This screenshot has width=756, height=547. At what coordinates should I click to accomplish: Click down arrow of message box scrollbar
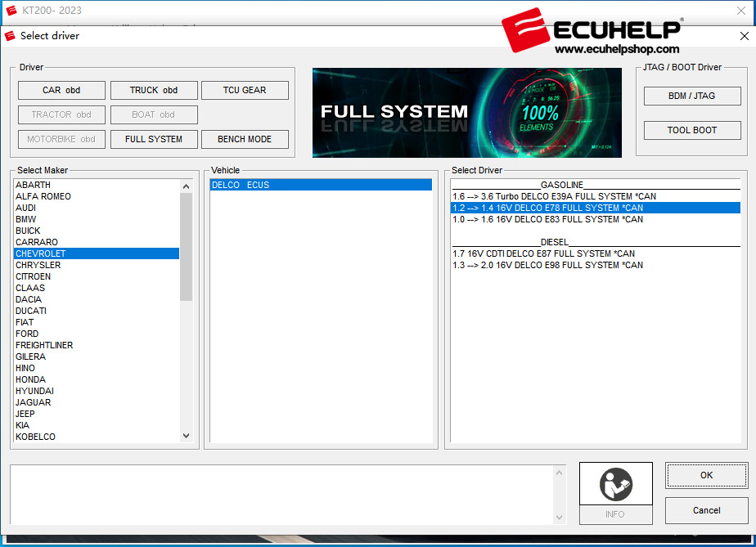pos(560,518)
